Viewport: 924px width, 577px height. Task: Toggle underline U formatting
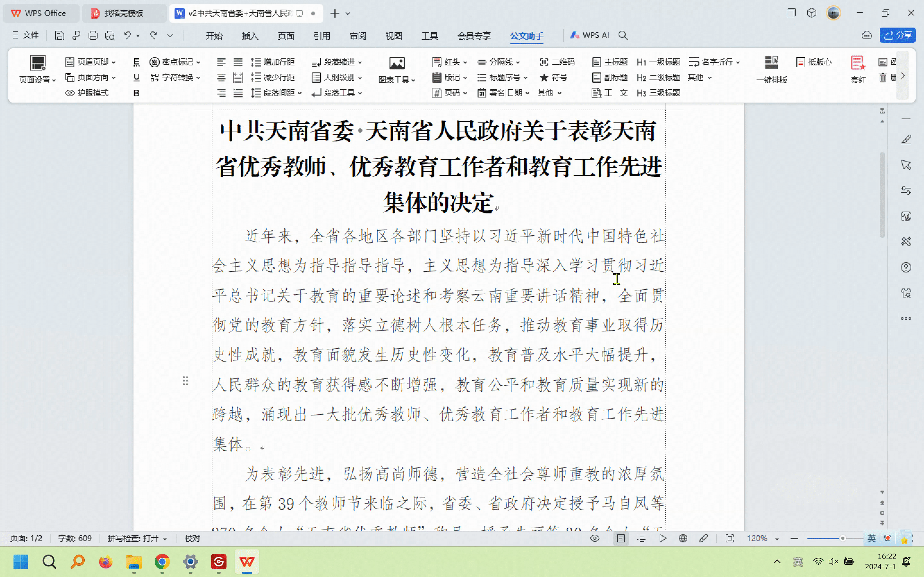coord(136,78)
